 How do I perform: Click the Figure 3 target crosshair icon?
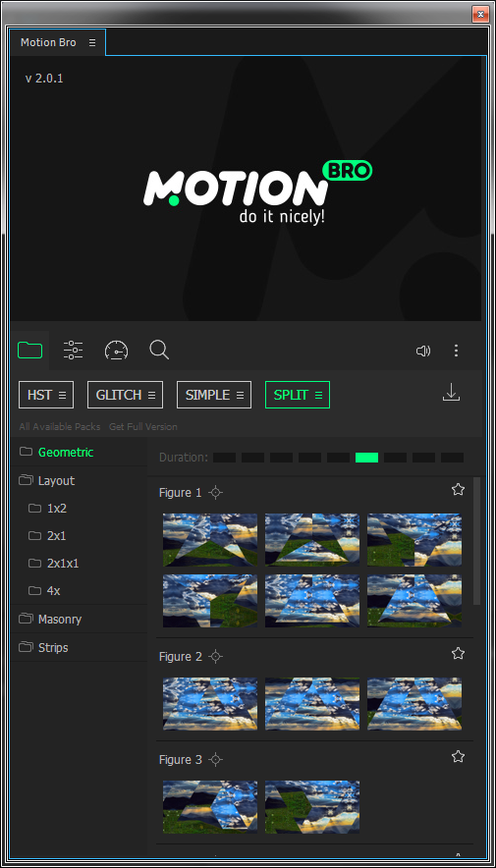click(x=216, y=760)
